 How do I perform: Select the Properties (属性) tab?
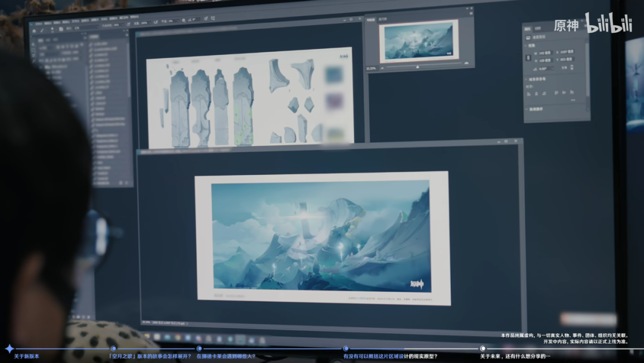(527, 29)
